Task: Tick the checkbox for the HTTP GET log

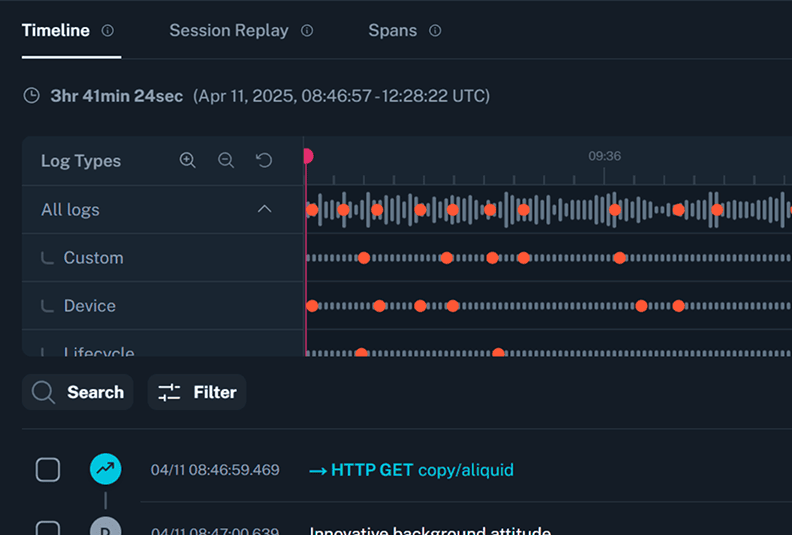Action: [x=48, y=470]
